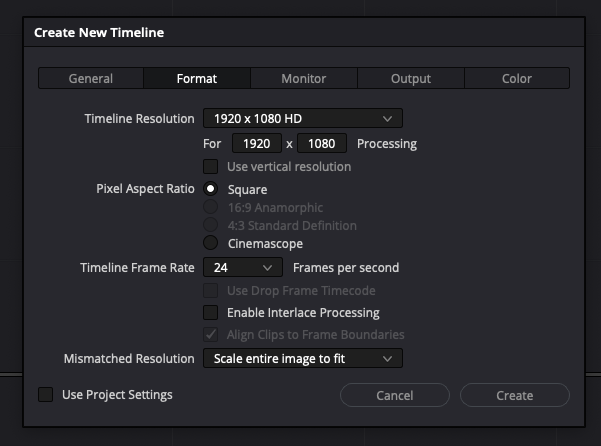Expand the Timeline Resolution dropdown
This screenshot has height=446, width=601.
(302, 118)
